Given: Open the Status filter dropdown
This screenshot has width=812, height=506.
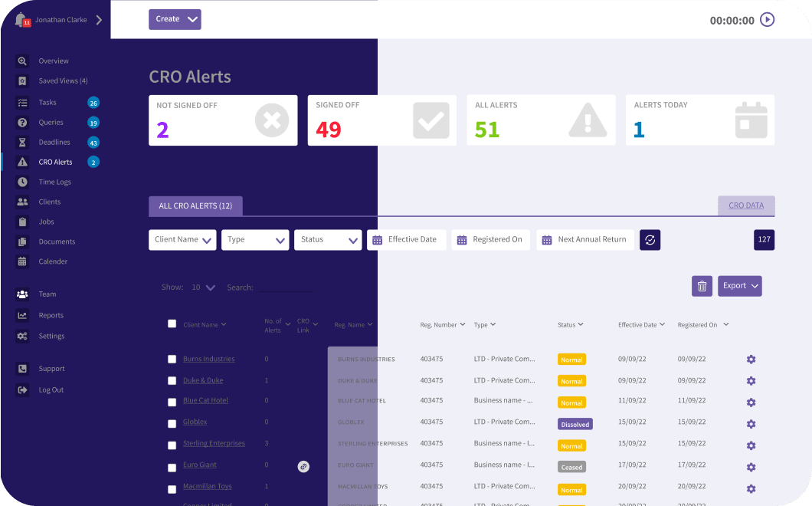Looking at the screenshot, I should pos(328,240).
